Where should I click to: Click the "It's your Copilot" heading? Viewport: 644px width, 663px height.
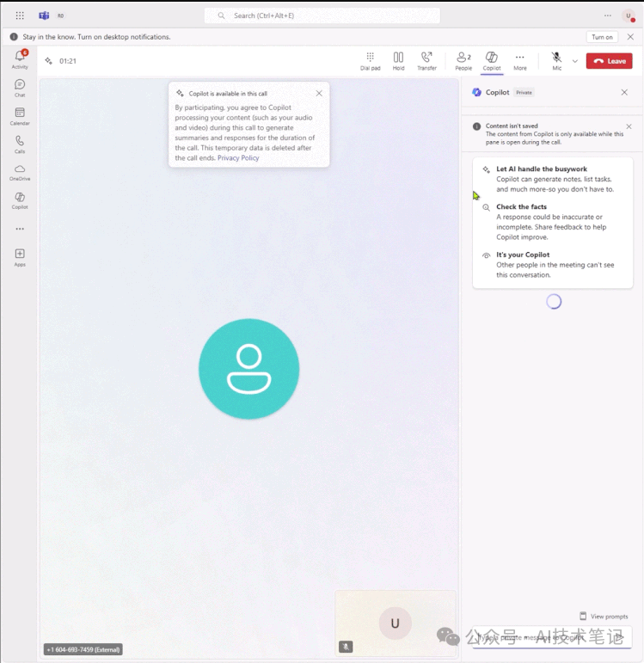pyautogui.click(x=523, y=255)
